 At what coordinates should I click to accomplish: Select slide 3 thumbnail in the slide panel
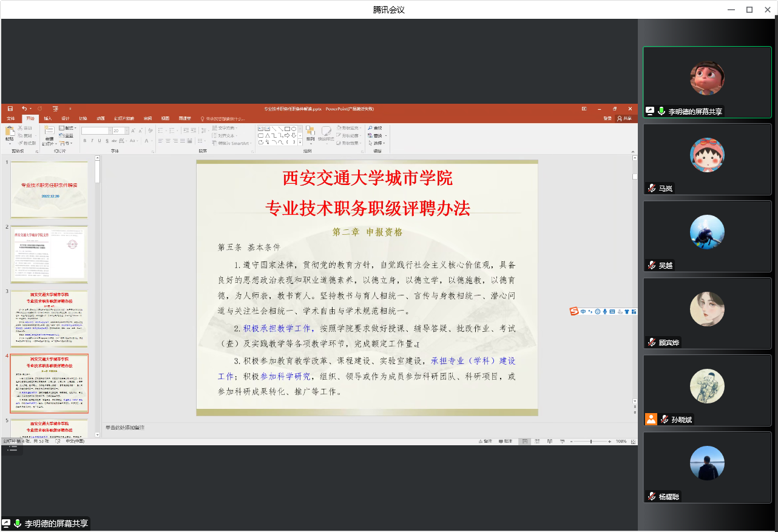[49, 318]
